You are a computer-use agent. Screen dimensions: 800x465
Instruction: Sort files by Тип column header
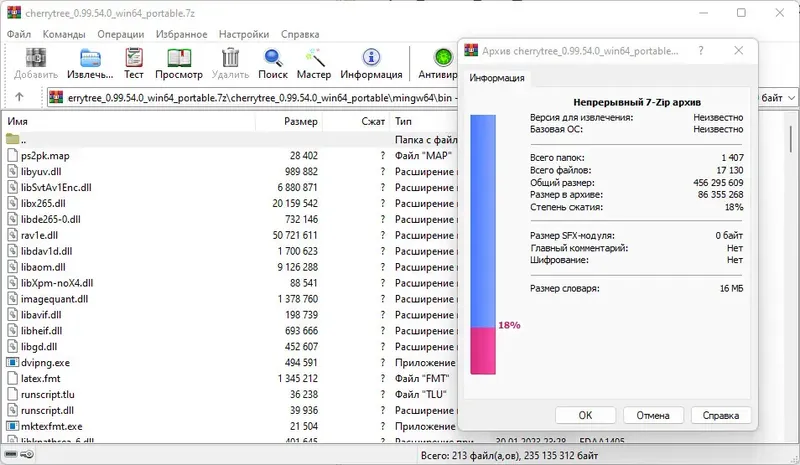tap(423, 121)
